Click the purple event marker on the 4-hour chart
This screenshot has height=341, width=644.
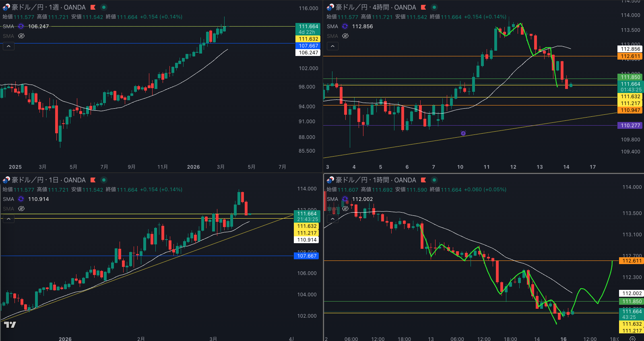(463, 133)
